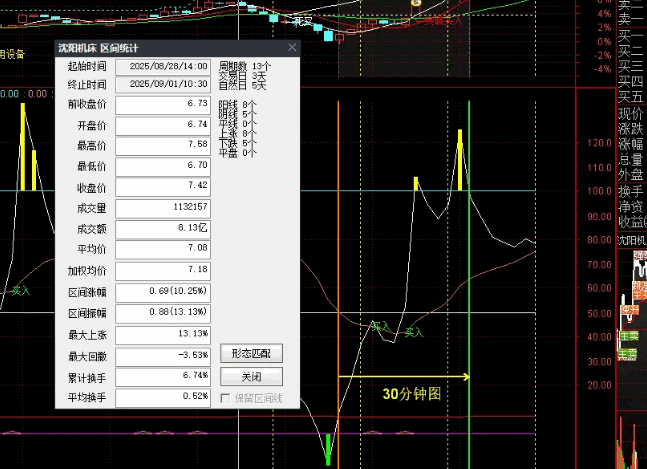The width and height of the screenshot is (647, 469).
Task: Click the yellow 30分钟图 annotation label
Action: pos(411,394)
